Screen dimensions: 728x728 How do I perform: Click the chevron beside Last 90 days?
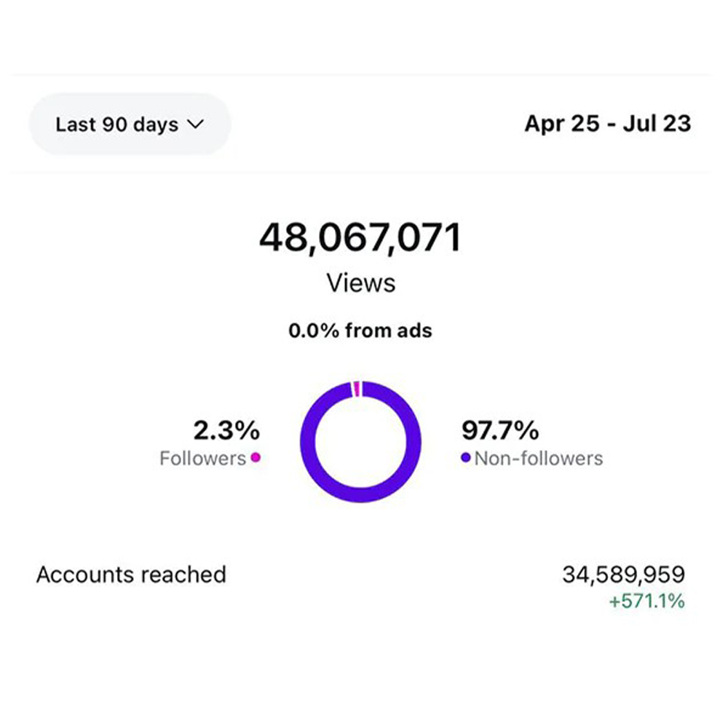pos(194,124)
